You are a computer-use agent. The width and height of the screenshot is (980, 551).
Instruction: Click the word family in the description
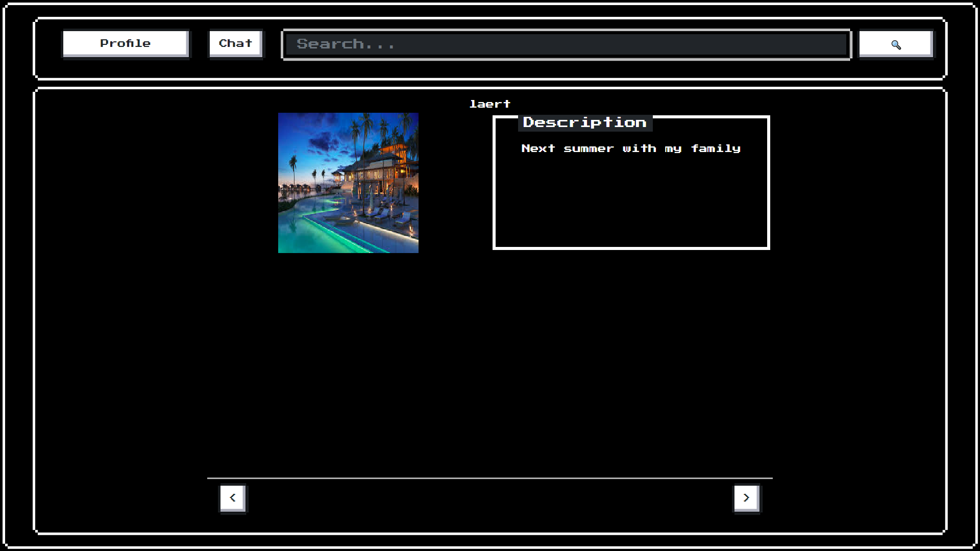(715, 148)
